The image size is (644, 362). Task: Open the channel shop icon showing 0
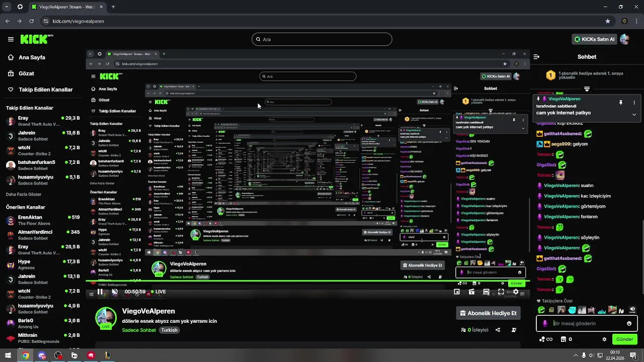point(567,339)
